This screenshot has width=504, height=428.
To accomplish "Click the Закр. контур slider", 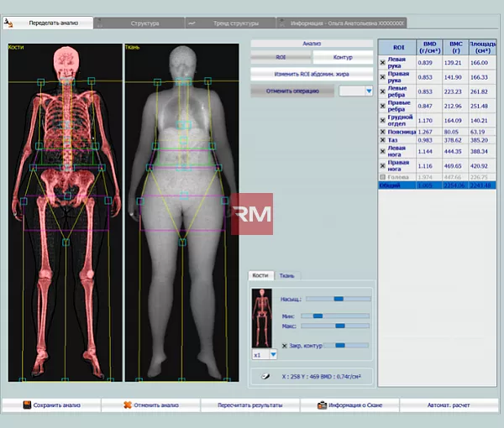I will (x=346, y=346).
